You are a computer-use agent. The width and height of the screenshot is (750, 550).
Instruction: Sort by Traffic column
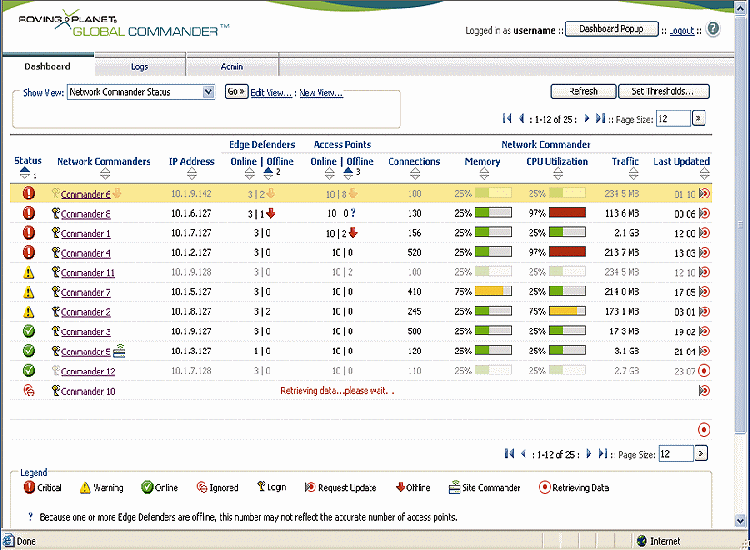point(633,174)
